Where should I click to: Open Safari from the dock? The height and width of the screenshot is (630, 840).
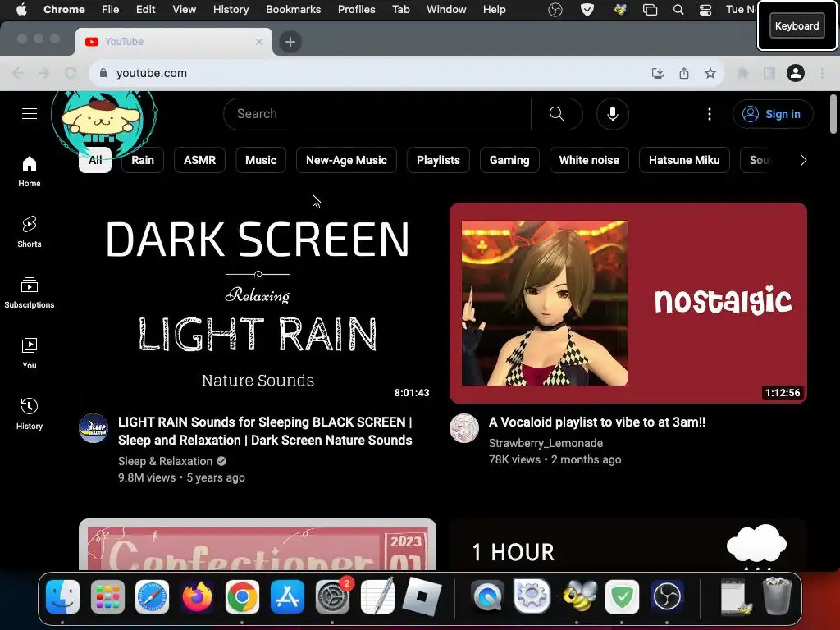[152, 596]
